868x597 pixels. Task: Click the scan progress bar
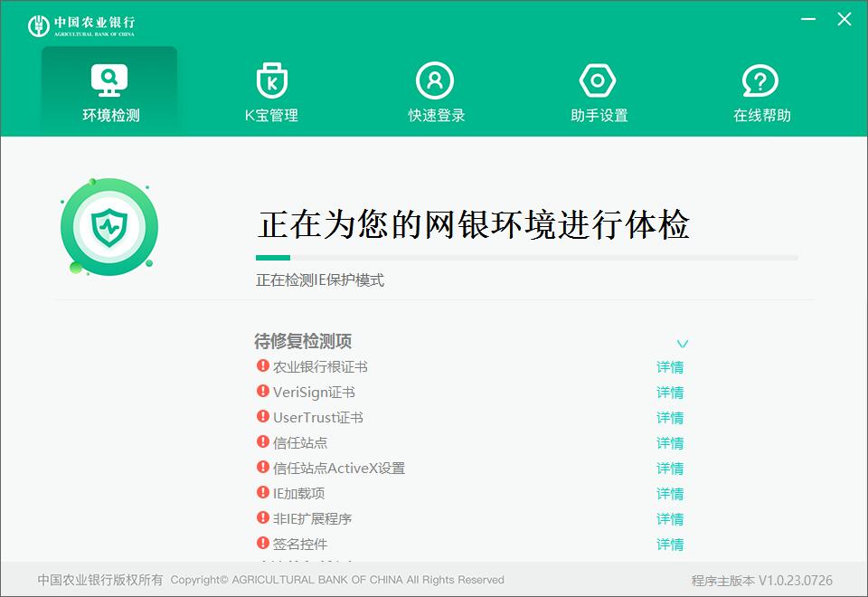(526, 258)
